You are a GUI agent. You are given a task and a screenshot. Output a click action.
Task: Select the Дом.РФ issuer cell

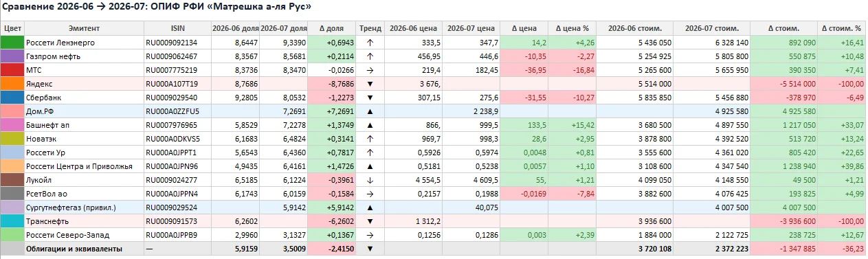click(84, 111)
